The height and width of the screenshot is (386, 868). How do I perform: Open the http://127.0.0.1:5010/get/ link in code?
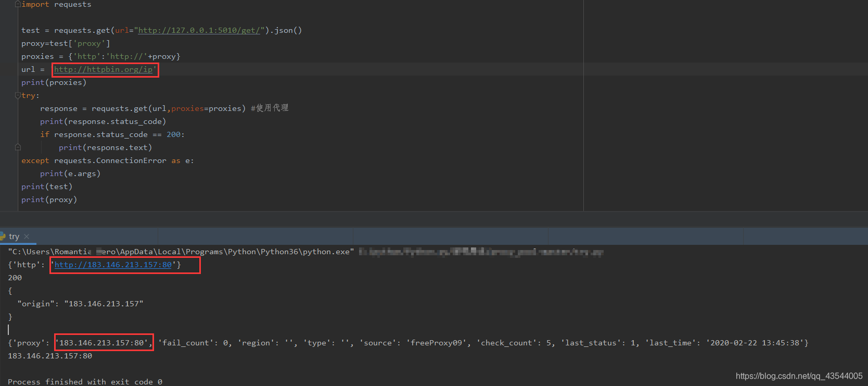[198, 30]
